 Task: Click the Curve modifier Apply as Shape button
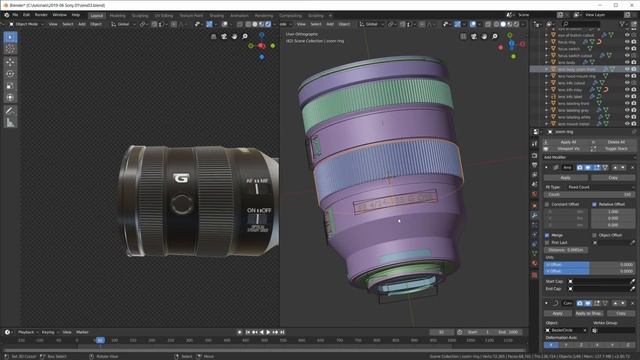click(588, 313)
